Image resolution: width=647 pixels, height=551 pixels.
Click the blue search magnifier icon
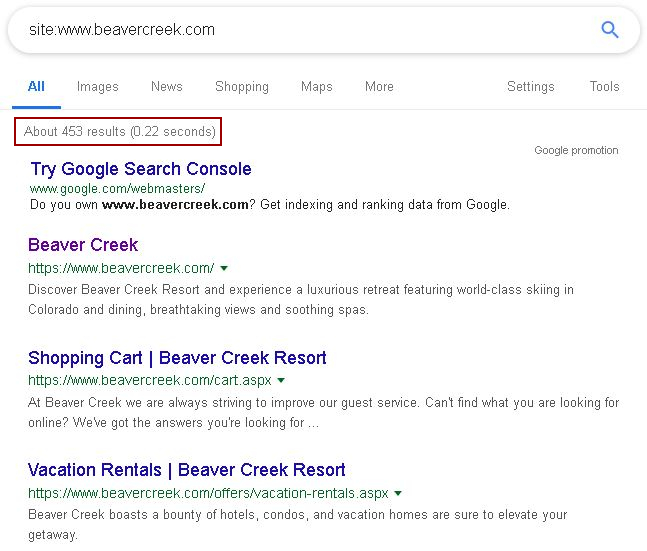coord(609,30)
